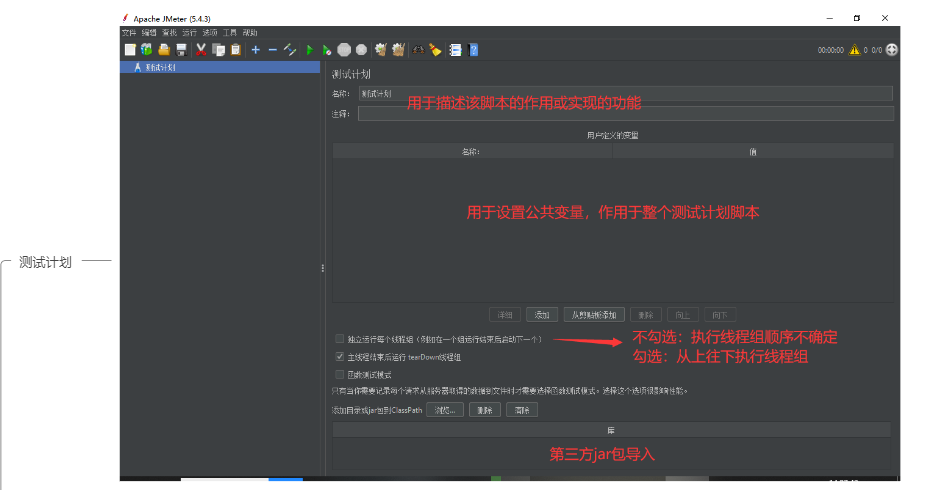Click the 库 column header
Image resolution: width=951 pixels, height=490 pixels.
(611, 430)
